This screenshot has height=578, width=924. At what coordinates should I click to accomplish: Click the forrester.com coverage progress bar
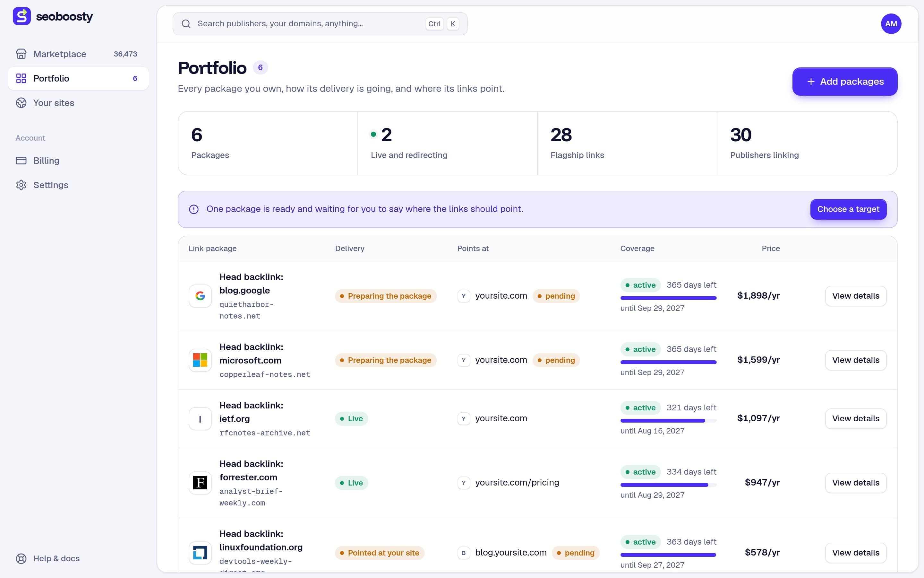[x=668, y=485]
